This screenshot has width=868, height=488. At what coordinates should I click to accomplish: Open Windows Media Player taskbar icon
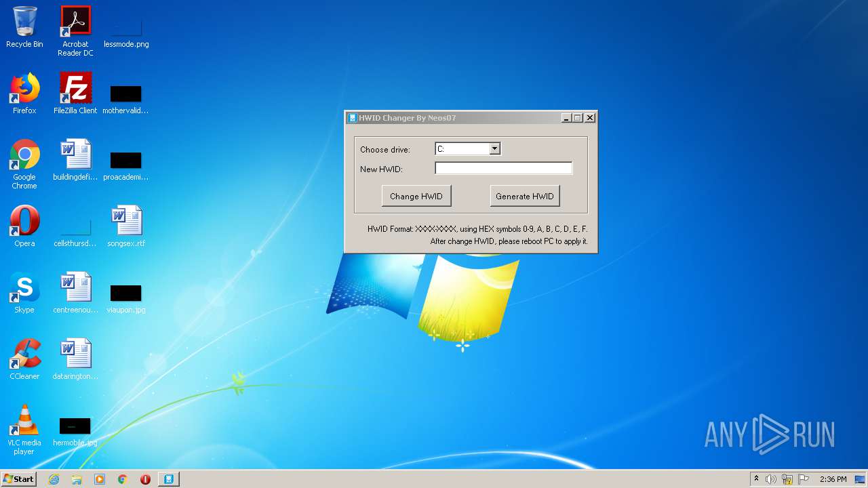100,479
